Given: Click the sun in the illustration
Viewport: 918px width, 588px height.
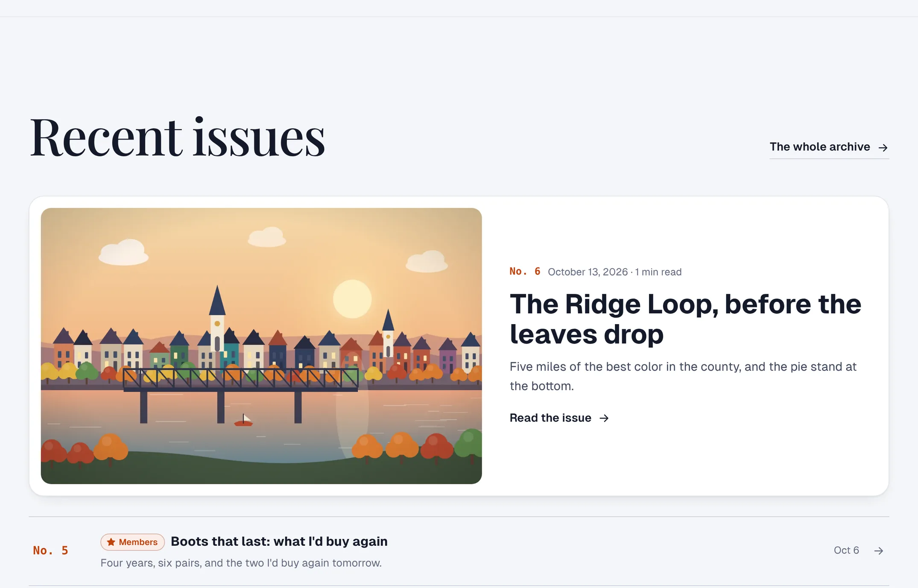Looking at the screenshot, I should [x=352, y=299].
